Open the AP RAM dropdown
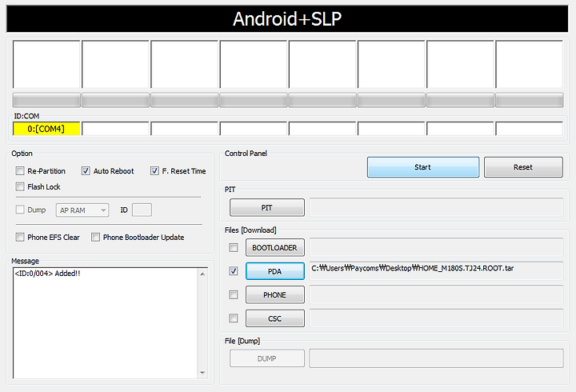 (82, 210)
